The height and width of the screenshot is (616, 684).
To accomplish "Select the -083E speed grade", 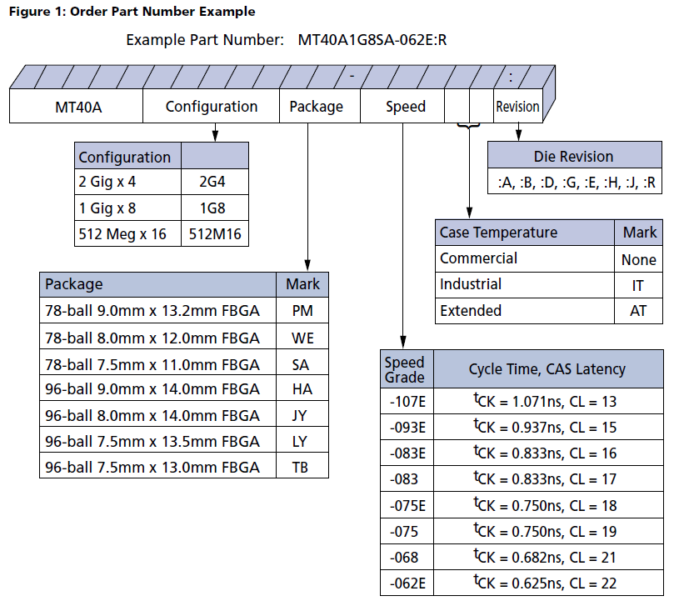I will (407, 453).
